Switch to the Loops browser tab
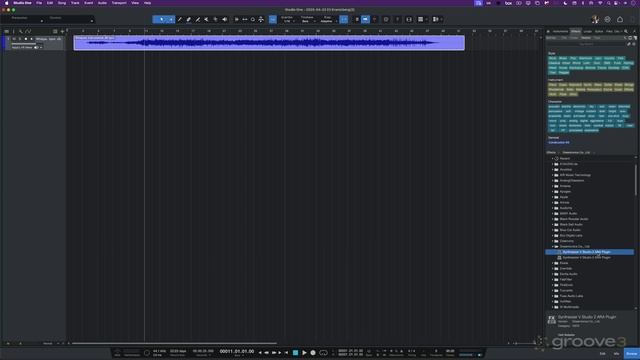The height and width of the screenshot is (360, 640). tap(587, 31)
